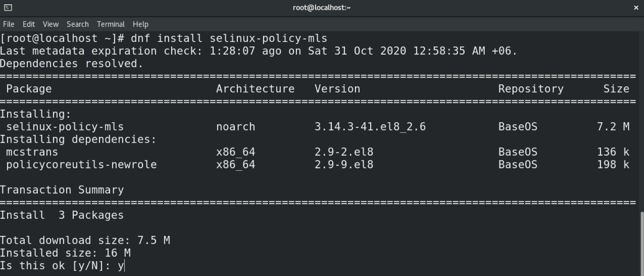The height and width of the screenshot is (276, 644).
Task: Close the root@localhost terminal window
Action: [636, 7]
